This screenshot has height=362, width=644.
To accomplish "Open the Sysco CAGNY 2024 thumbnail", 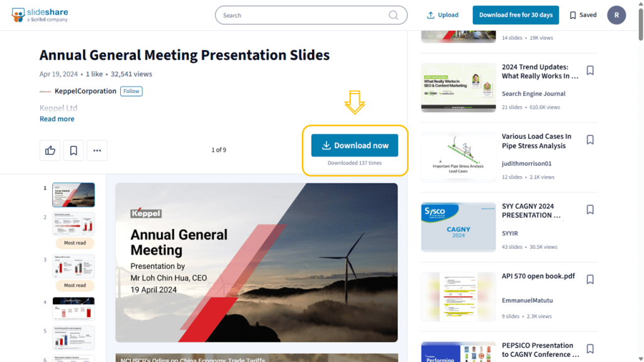I will tap(458, 227).
